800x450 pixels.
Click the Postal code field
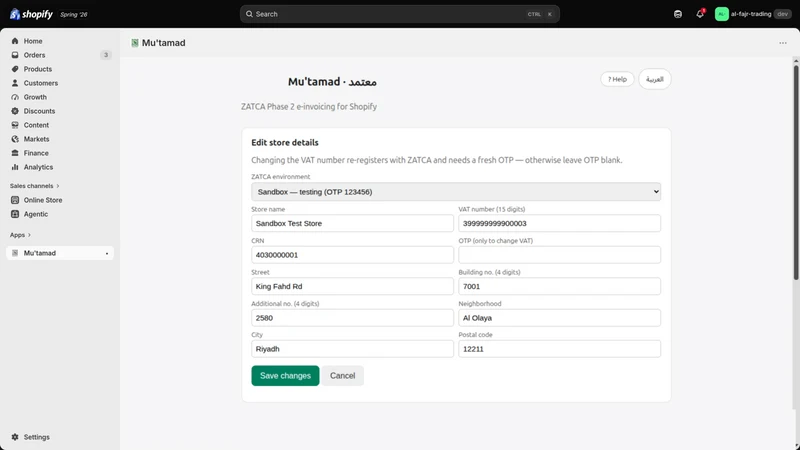pos(559,349)
